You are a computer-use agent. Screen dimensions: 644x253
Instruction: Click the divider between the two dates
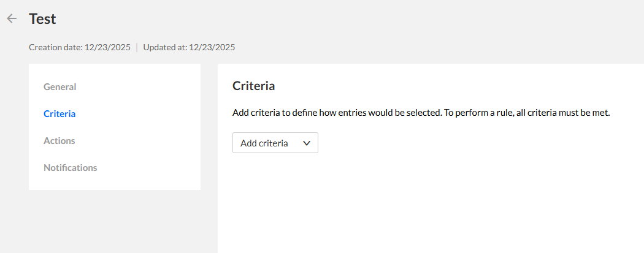137,47
